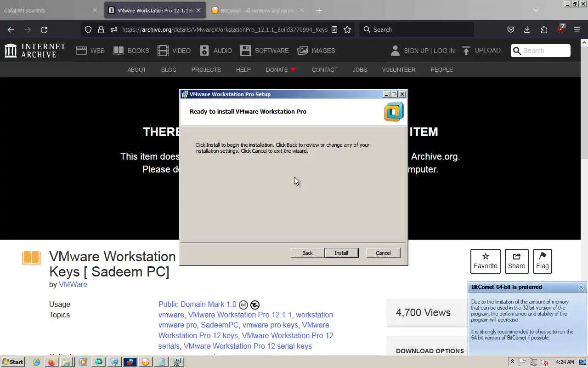Open the Windows Start menu
The width and height of the screenshot is (588, 368).
[x=13, y=362]
